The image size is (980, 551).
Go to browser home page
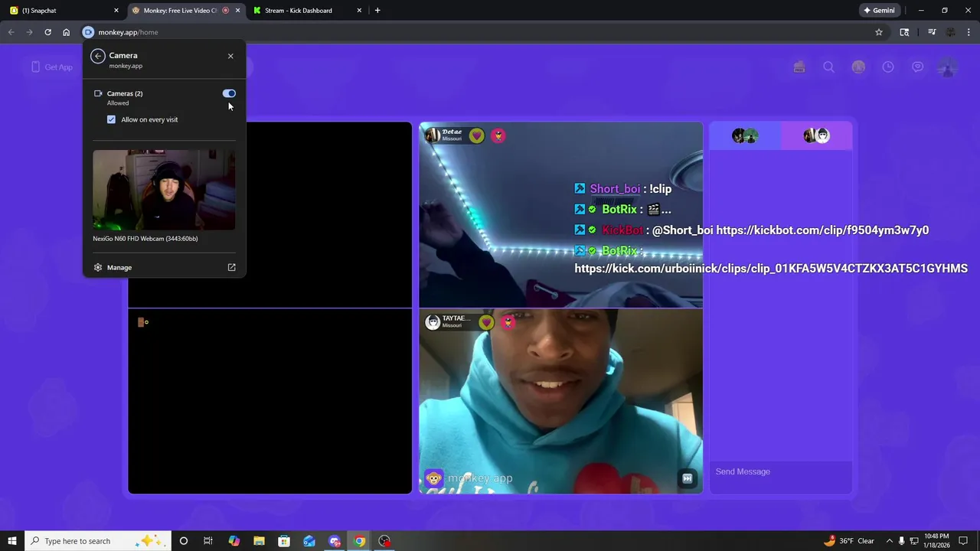pos(66,32)
